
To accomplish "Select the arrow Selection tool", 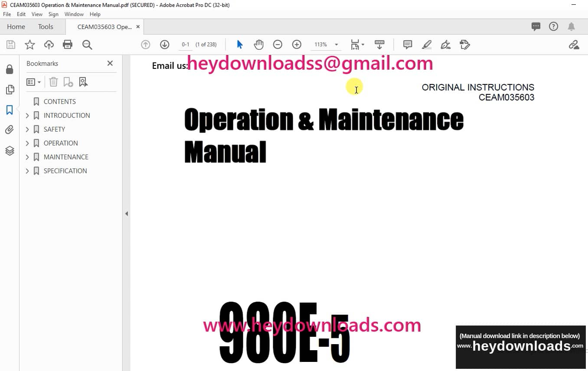I will [240, 45].
